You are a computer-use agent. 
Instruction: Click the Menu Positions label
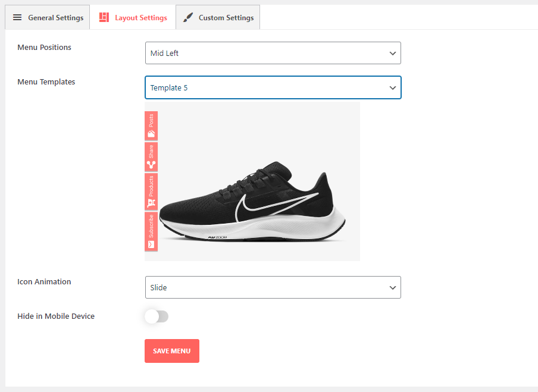(x=44, y=48)
